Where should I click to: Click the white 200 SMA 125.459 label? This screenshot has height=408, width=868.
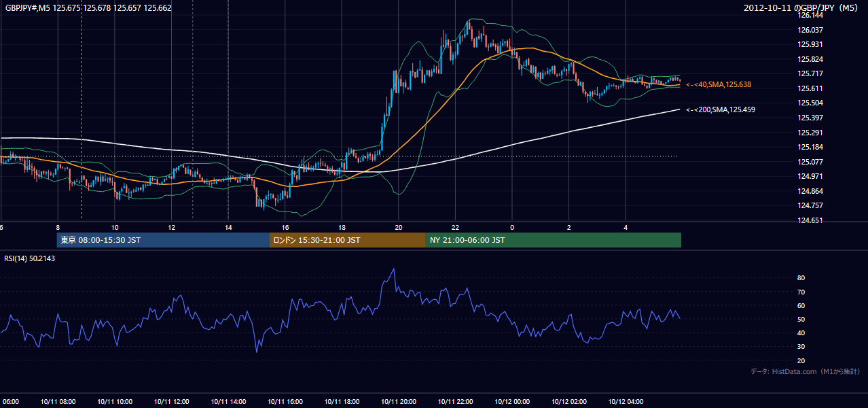pyautogui.click(x=721, y=109)
